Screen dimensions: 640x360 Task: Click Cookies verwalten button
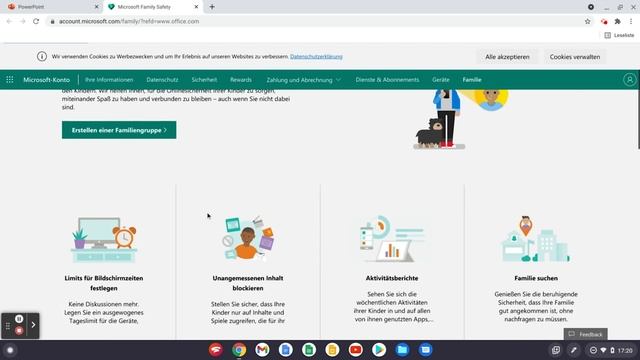pos(575,57)
